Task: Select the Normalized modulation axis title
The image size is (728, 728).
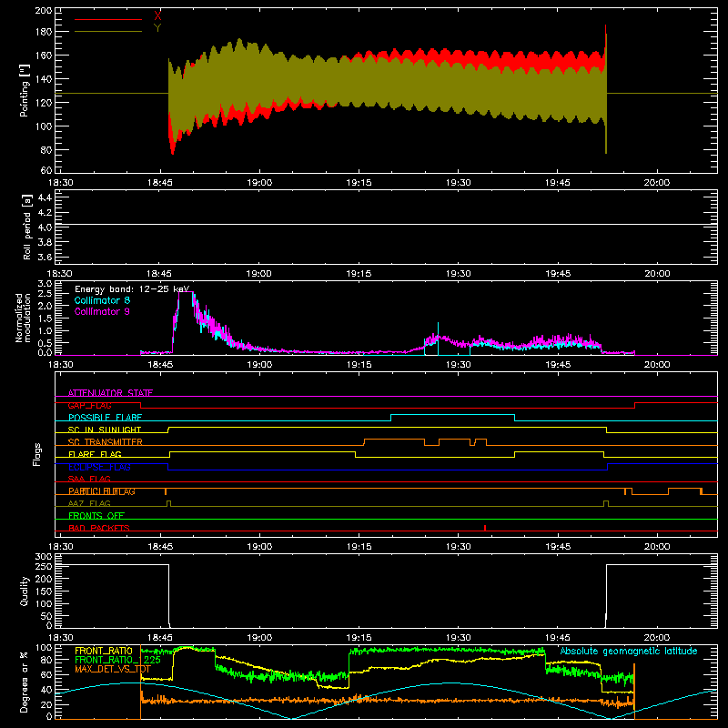Action: (23, 318)
